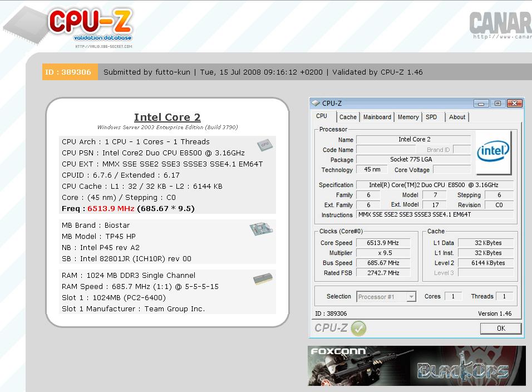Click the CPU-Z window title bar icon
Screen dimensions: 532x392
coord(316,103)
